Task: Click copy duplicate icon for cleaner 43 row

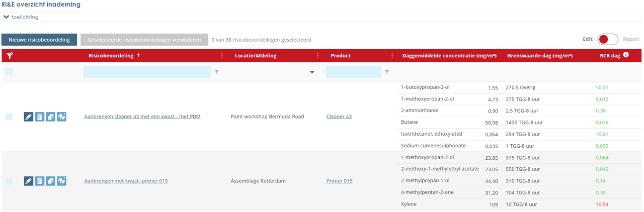Action: click(x=50, y=117)
